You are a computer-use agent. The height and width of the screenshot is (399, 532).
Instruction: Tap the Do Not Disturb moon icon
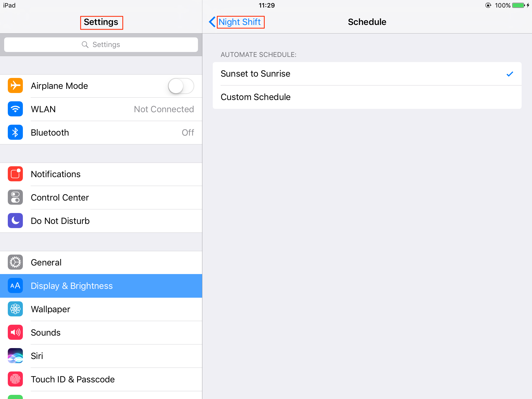coord(15,221)
